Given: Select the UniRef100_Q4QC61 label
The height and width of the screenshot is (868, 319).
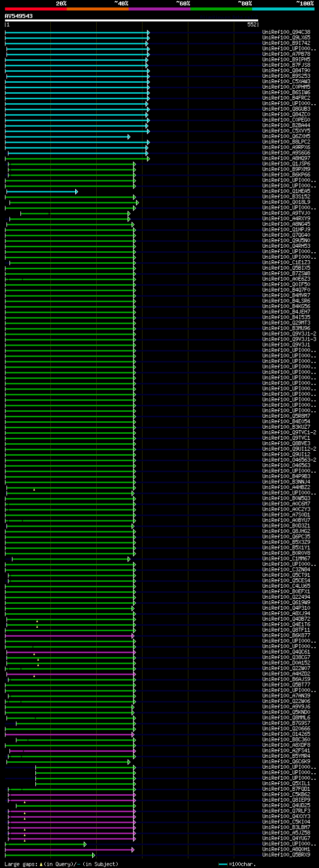Looking at the screenshot, I should [x=286, y=652].
